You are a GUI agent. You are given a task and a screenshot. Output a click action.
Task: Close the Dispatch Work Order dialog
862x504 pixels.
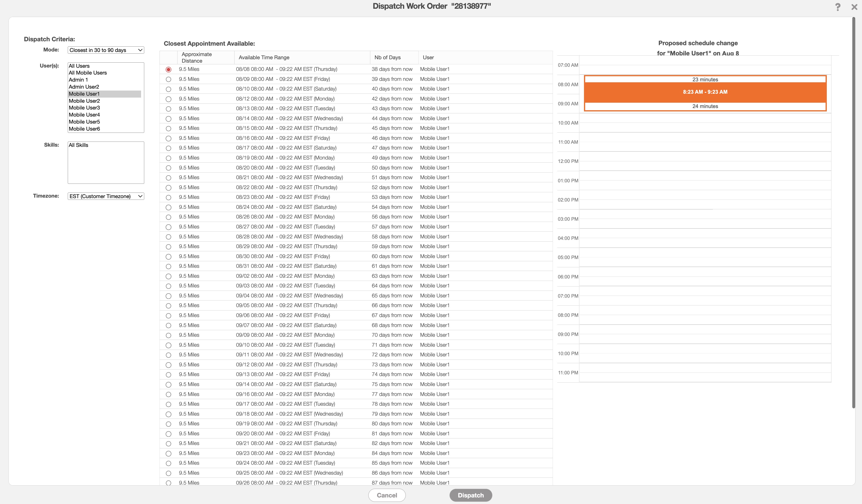(854, 7)
